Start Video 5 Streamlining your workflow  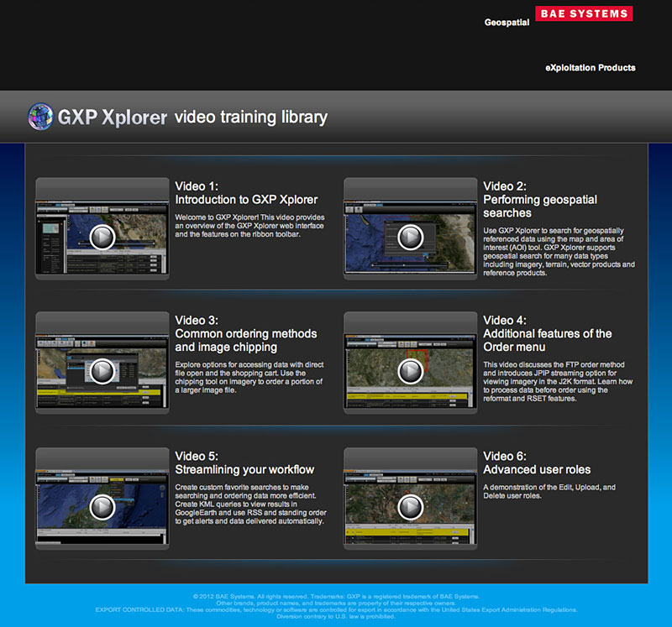102,507
